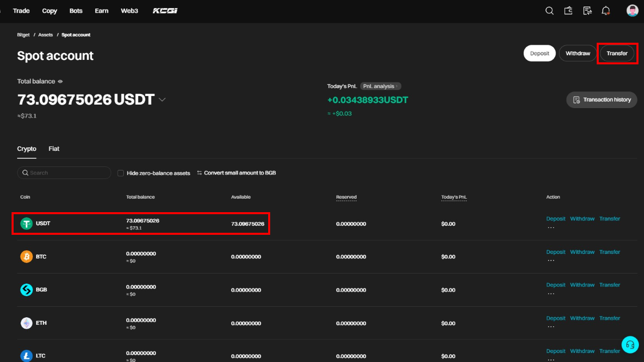Open the Bots menu
The width and height of the screenshot is (644, 362).
(76, 11)
